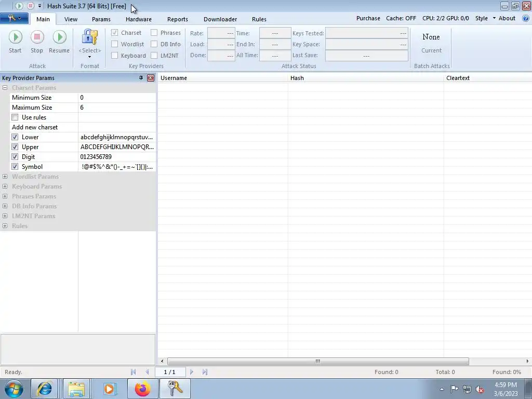The height and width of the screenshot is (399, 532).
Task: Expand the Keyboard Params section
Action: pos(5,187)
